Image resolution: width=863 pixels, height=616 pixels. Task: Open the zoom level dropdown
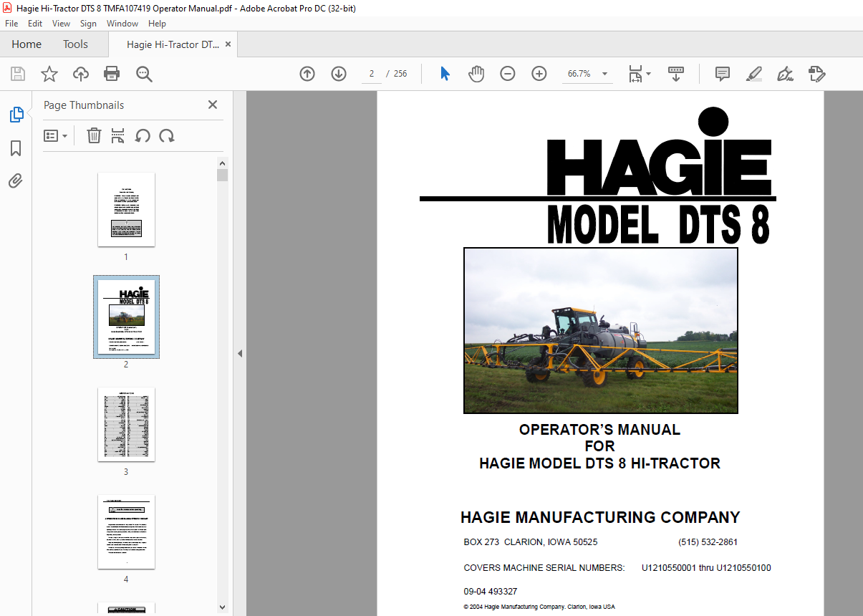coord(605,74)
